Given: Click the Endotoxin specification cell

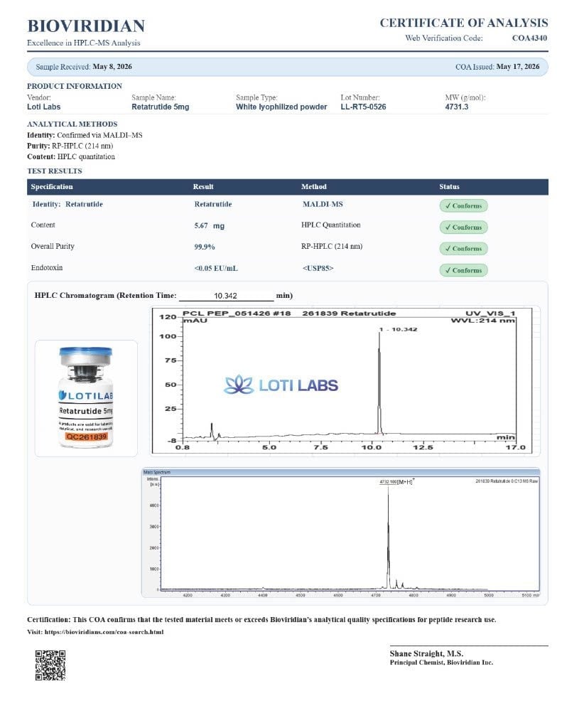Looking at the screenshot, I should [x=46, y=267].
